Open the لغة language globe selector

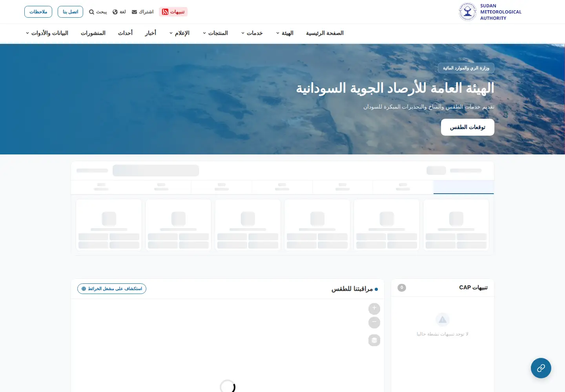[x=119, y=12]
